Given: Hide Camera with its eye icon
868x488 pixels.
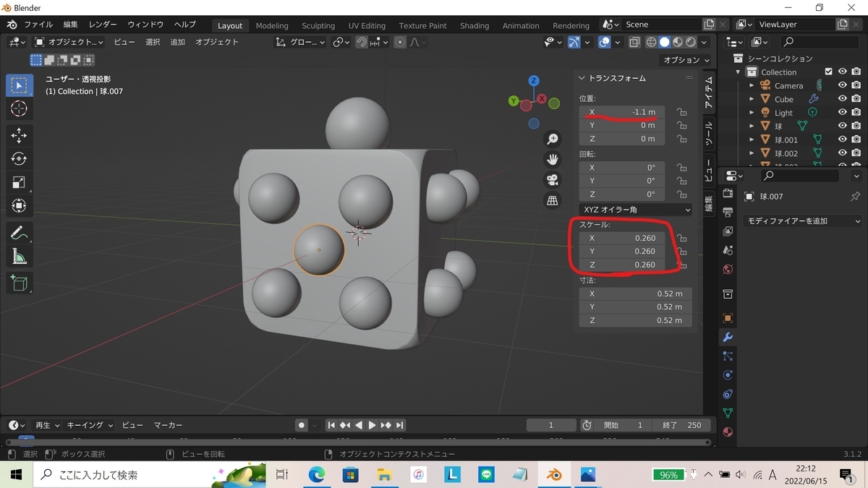Looking at the screenshot, I should pos(843,85).
